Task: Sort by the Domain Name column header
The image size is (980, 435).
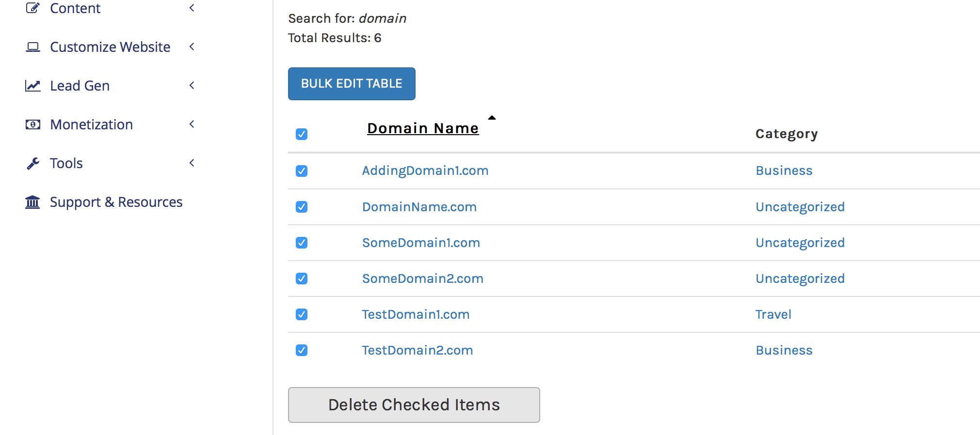Action: (422, 128)
